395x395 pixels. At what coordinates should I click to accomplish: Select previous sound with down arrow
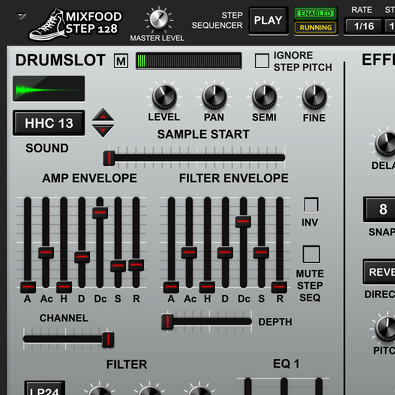(x=103, y=130)
